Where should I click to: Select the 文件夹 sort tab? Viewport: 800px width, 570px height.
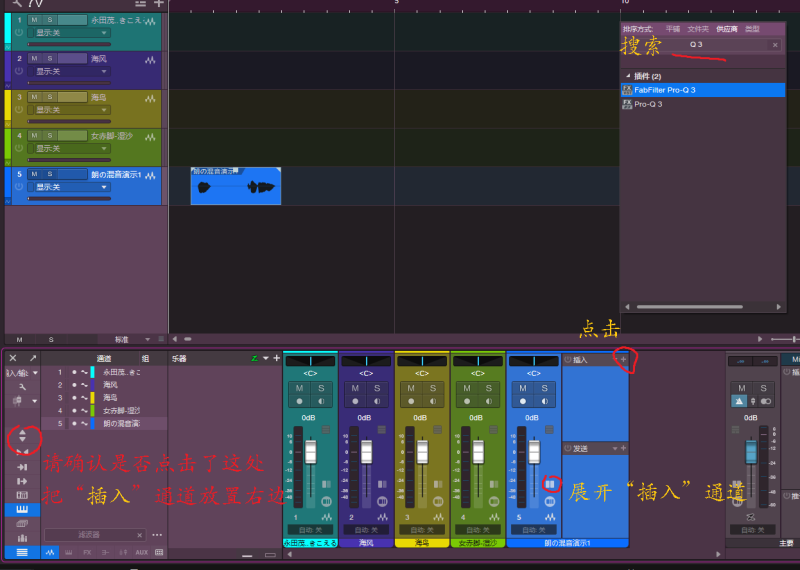(698, 29)
